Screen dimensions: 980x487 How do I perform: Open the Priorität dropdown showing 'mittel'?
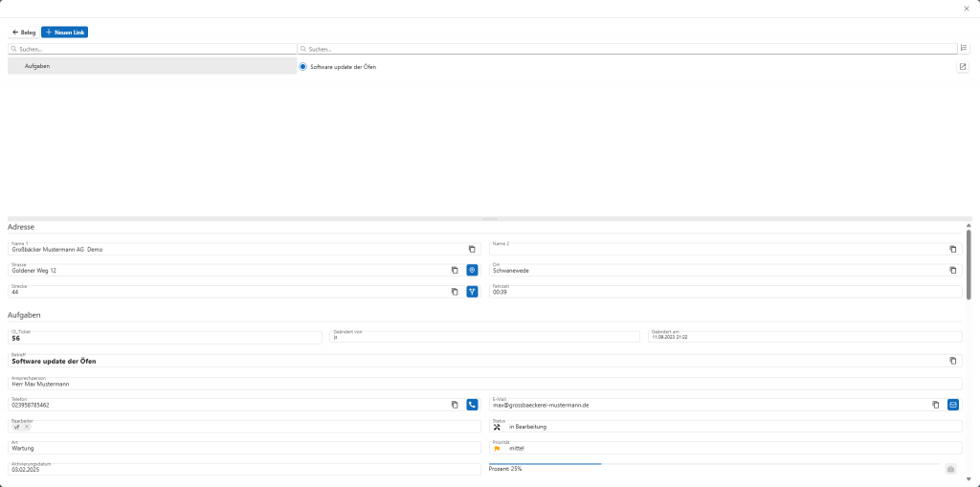click(725, 448)
